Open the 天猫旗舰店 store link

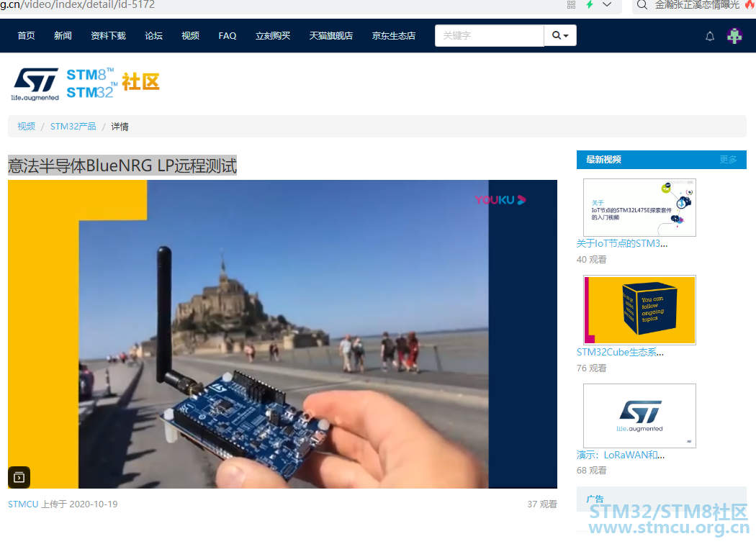[330, 36]
